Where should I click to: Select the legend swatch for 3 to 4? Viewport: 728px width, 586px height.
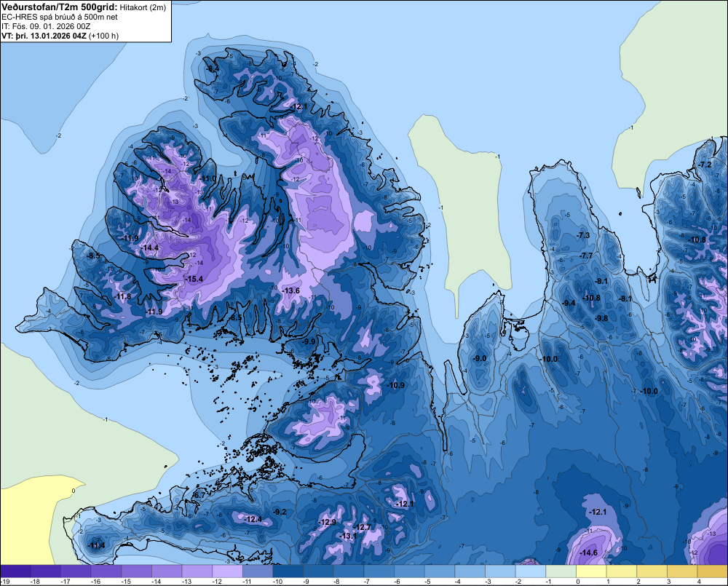[683, 571]
